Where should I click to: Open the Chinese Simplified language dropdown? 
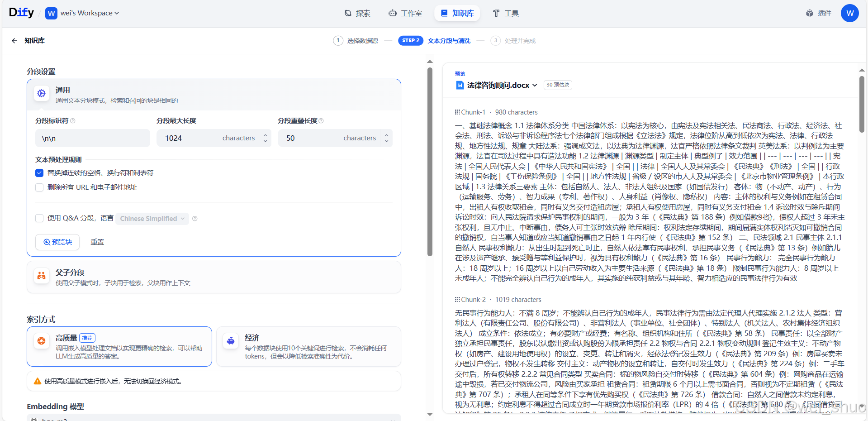pyautogui.click(x=152, y=218)
